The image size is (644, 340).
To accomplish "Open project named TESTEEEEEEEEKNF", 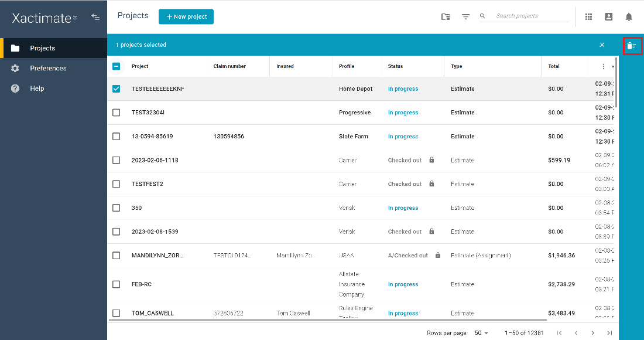I will tap(157, 89).
